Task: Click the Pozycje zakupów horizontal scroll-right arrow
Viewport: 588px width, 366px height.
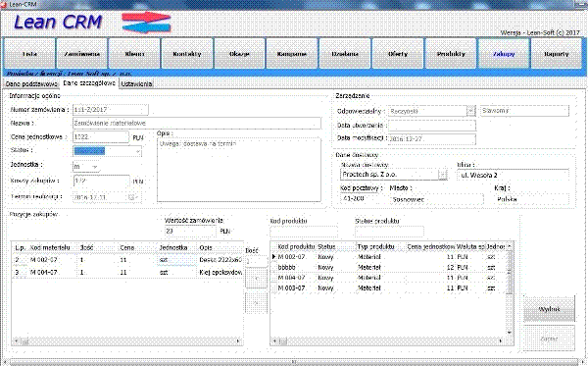Action: (x=238, y=341)
